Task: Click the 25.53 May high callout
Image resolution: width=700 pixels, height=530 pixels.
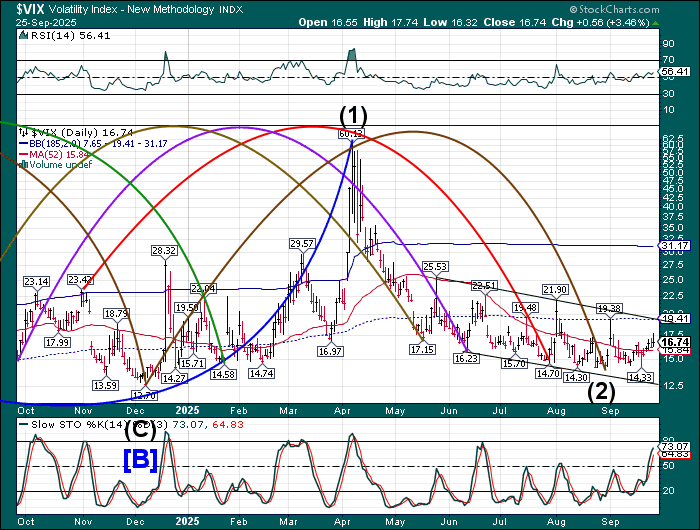Action: (x=434, y=267)
